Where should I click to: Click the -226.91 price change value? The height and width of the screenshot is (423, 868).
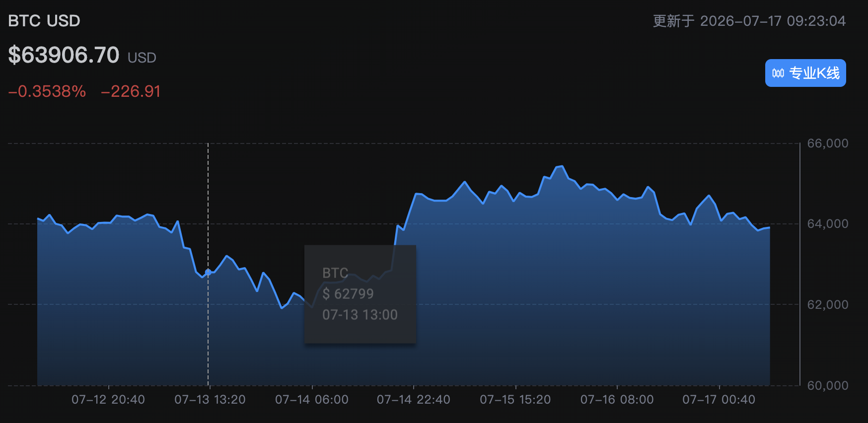pyautogui.click(x=131, y=91)
